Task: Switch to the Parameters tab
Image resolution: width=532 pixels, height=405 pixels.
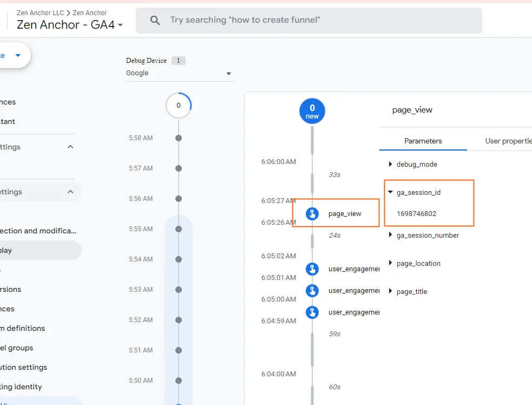Action: pyautogui.click(x=423, y=141)
